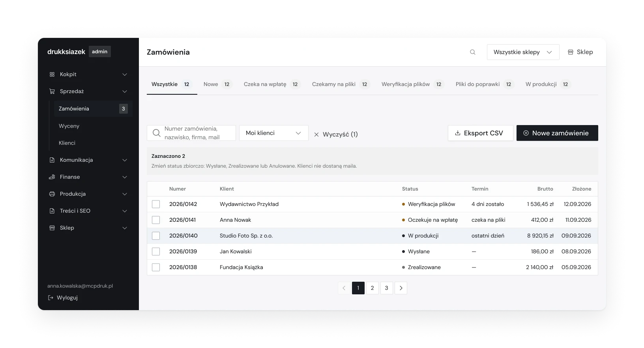Click the logout arrow icon next to Wyloguj
Image resolution: width=644 pixels, height=348 pixels.
coord(51,297)
